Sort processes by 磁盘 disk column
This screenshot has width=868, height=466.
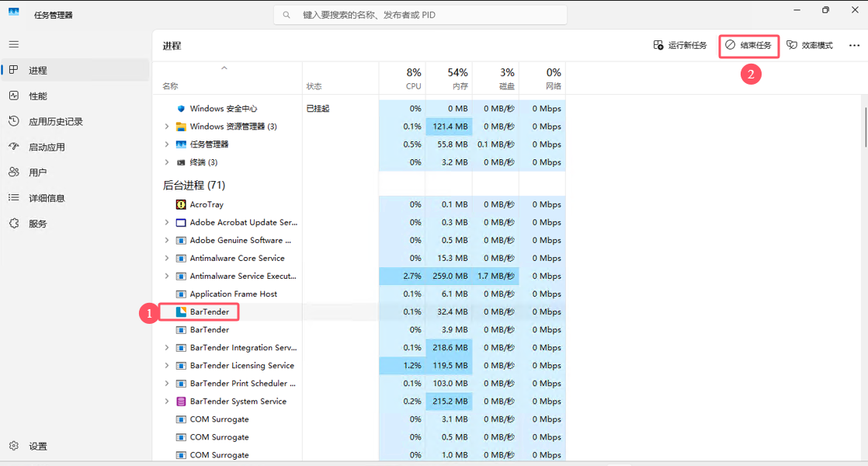495,78
